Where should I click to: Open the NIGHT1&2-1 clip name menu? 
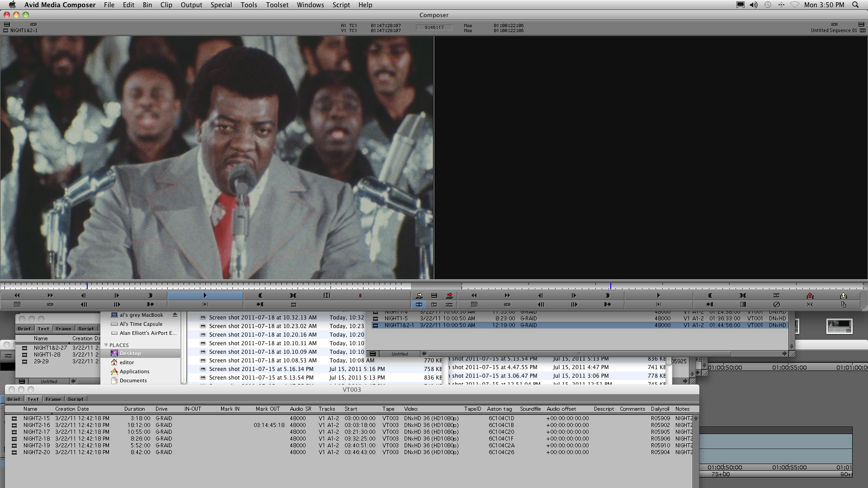tap(24, 30)
